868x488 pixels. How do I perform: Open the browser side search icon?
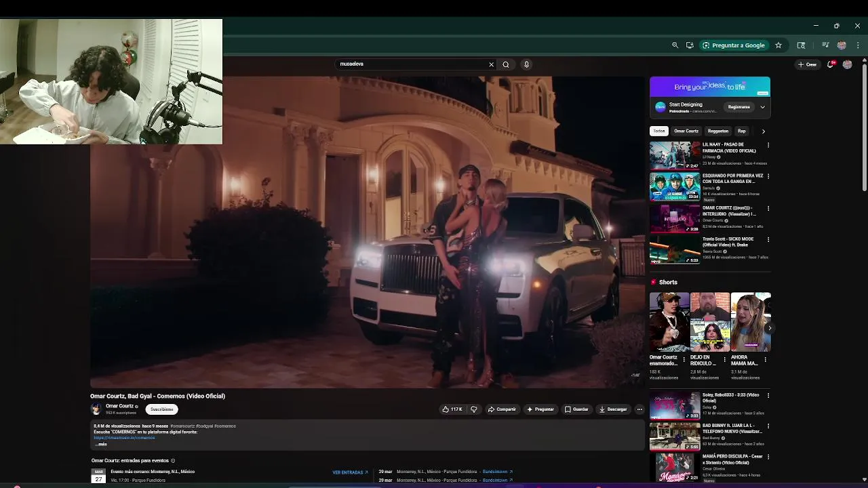[x=801, y=45]
